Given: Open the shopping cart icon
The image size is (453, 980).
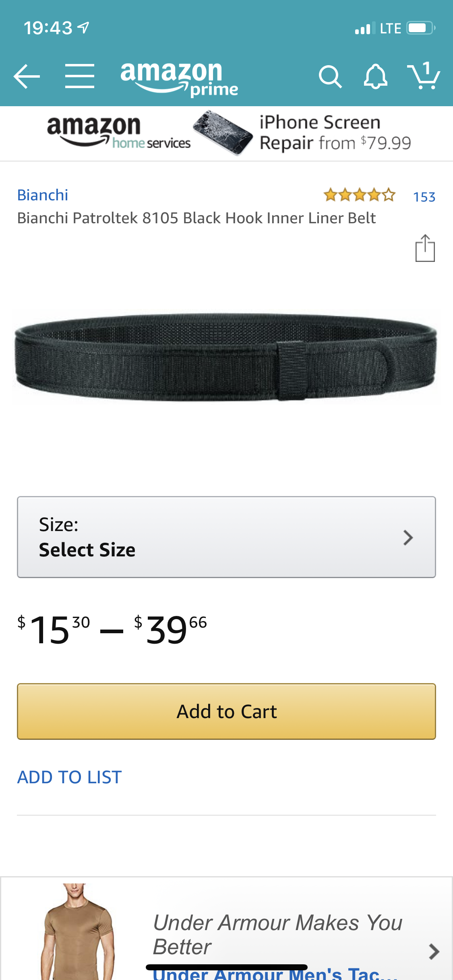Looking at the screenshot, I should click(424, 75).
